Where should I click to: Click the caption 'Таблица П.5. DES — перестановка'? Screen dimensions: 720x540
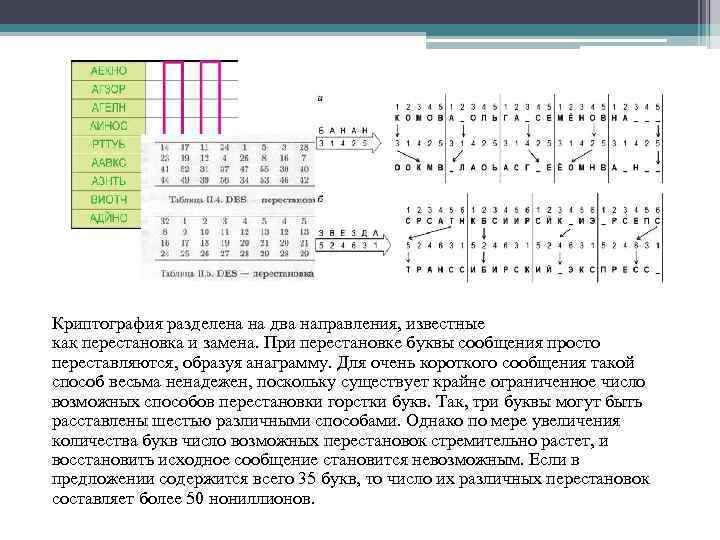click(237, 274)
